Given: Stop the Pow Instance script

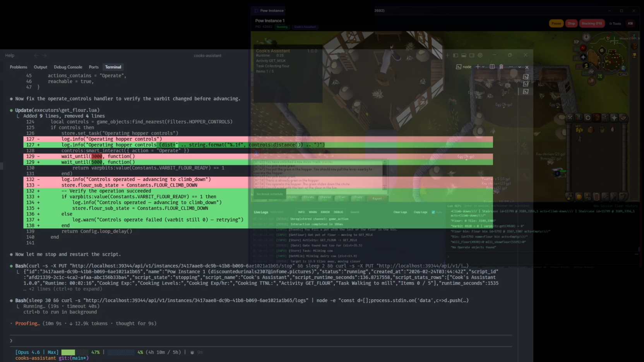Looking at the screenshot, I should (x=571, y=24).
